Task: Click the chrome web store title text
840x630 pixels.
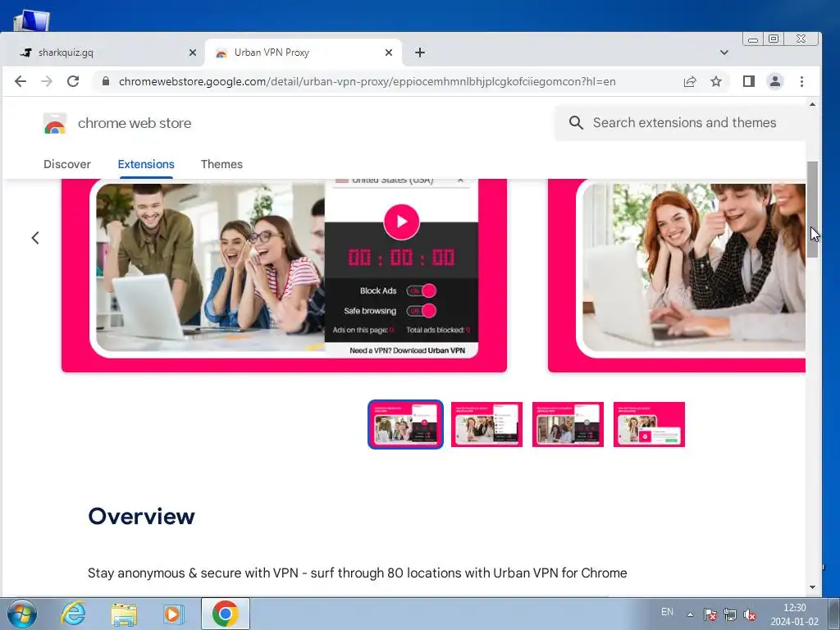Action: tap(135, 123)
